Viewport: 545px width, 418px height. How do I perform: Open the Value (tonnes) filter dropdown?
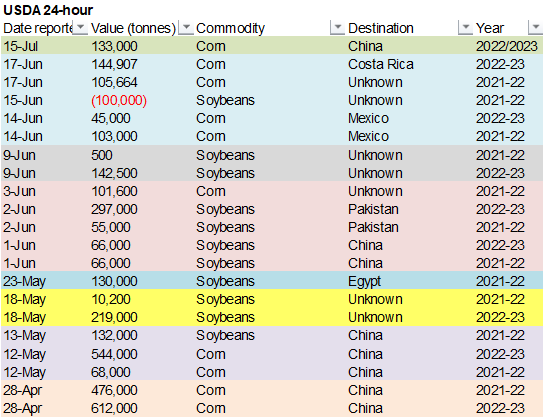pyautogui.click(x=186, y=28)
